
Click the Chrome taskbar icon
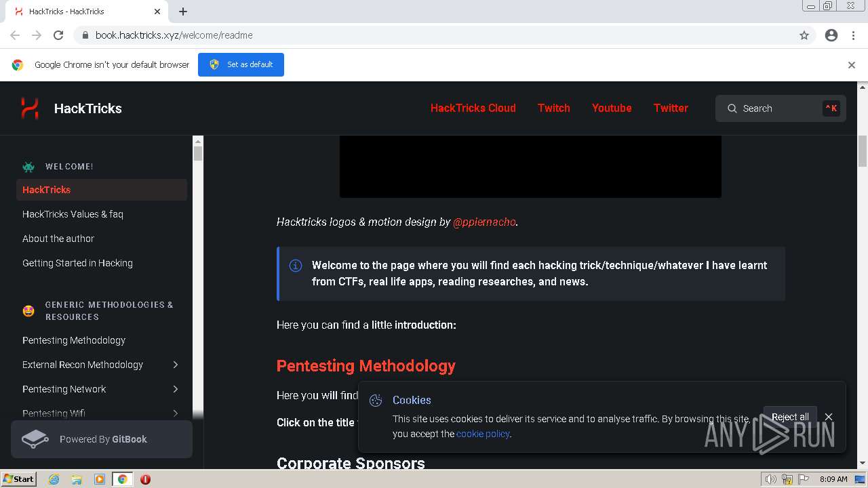coord(123,479)
